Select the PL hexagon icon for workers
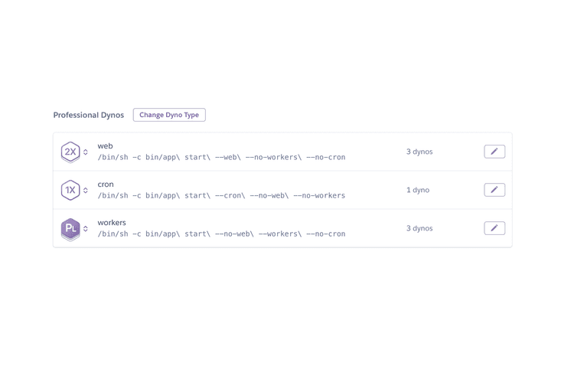 point(70,230)
